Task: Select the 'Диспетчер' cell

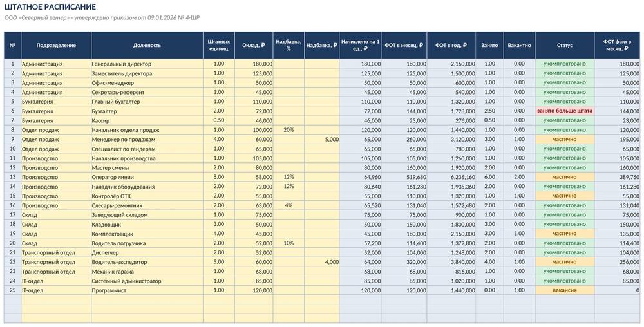Action: tap(147, 253)
